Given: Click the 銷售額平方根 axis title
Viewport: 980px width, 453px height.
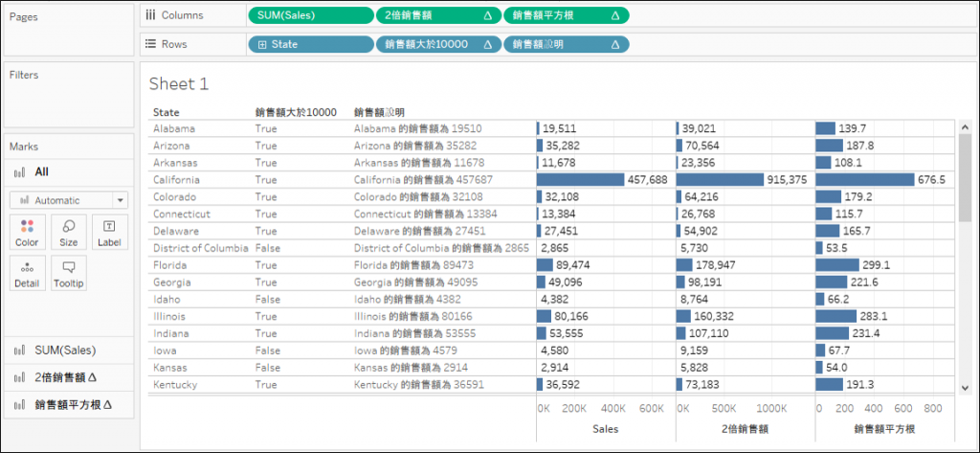Looking at the screenshot, I should pos(884,429).
